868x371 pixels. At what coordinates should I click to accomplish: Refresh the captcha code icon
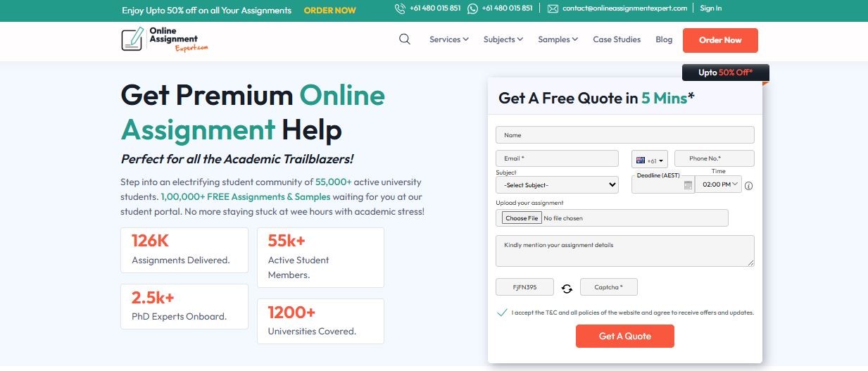tap(567, 288)
